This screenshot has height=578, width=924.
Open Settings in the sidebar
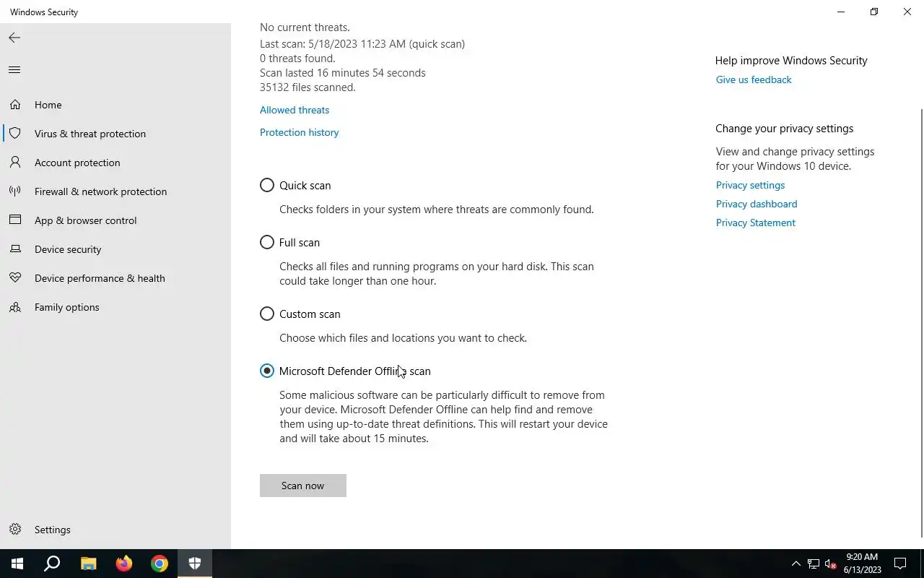115,530
